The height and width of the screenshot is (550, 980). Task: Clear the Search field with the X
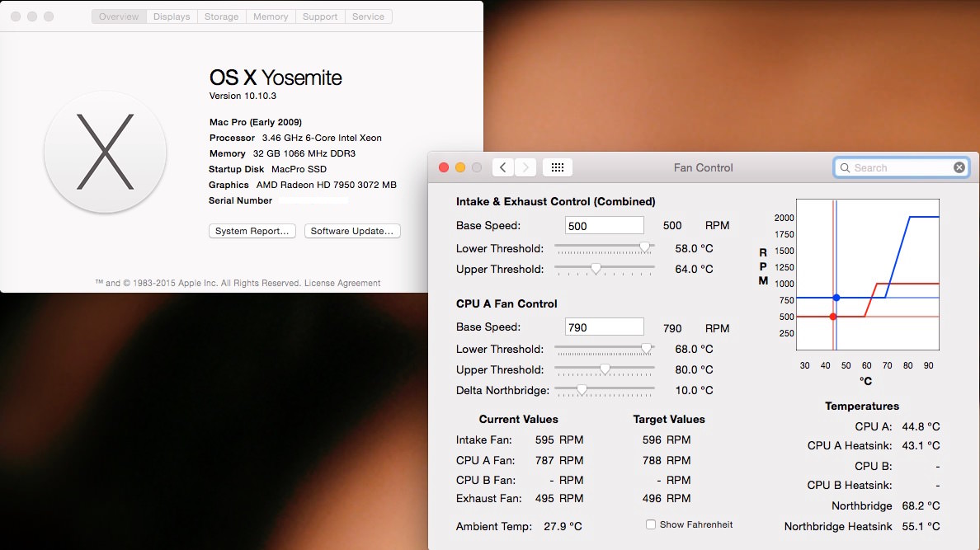click(x=959, y=167)
